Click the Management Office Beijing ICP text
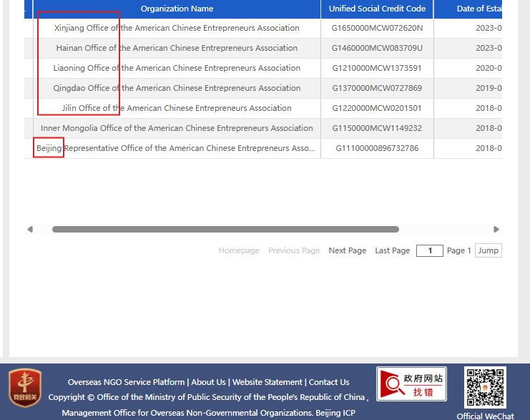 [208, 413]
